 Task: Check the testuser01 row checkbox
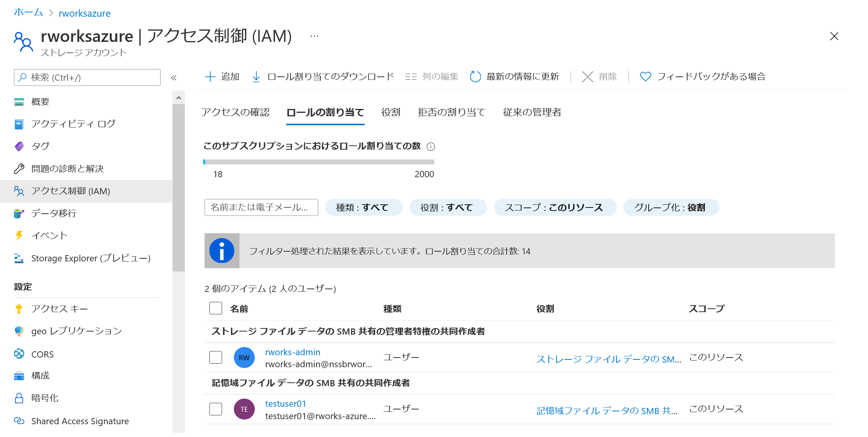coord(216,409)
